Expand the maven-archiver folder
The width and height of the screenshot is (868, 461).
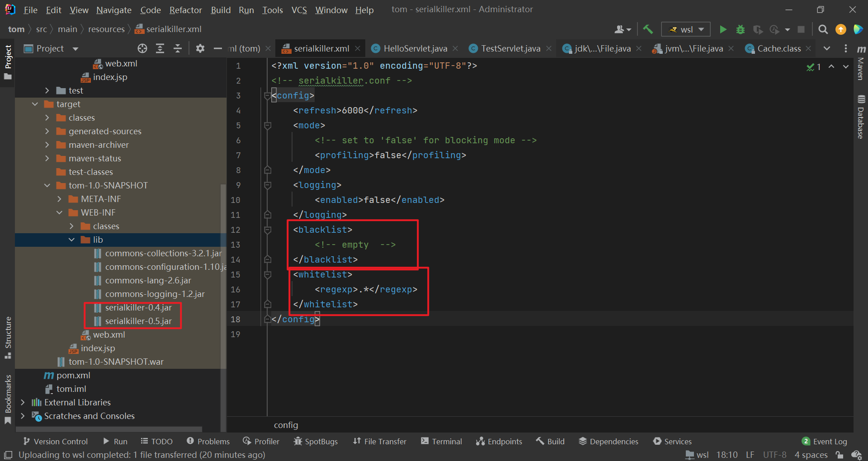(47, 145)
